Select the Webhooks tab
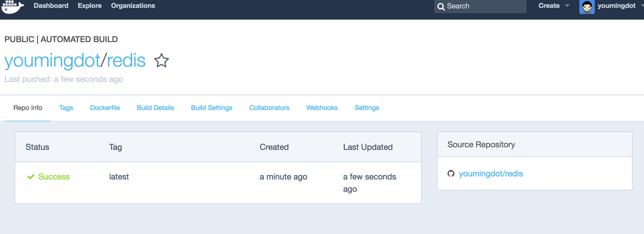This screenshot has height=234, width=644. tap(322, 108)
